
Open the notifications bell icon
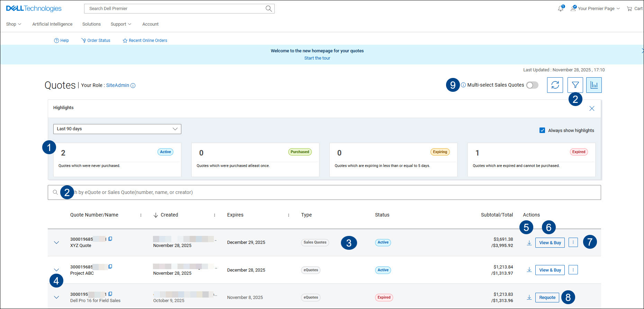[560, 9]
